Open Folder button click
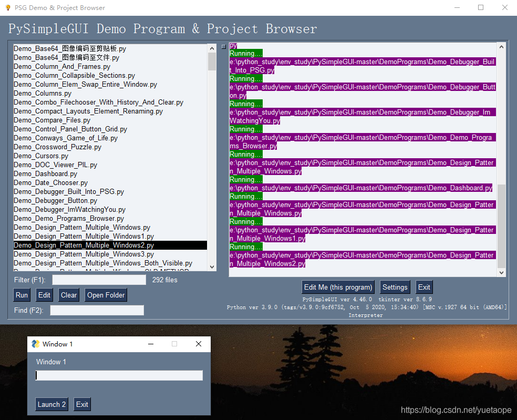The height and width of the screenshot is (420, 517). (106, 295)
